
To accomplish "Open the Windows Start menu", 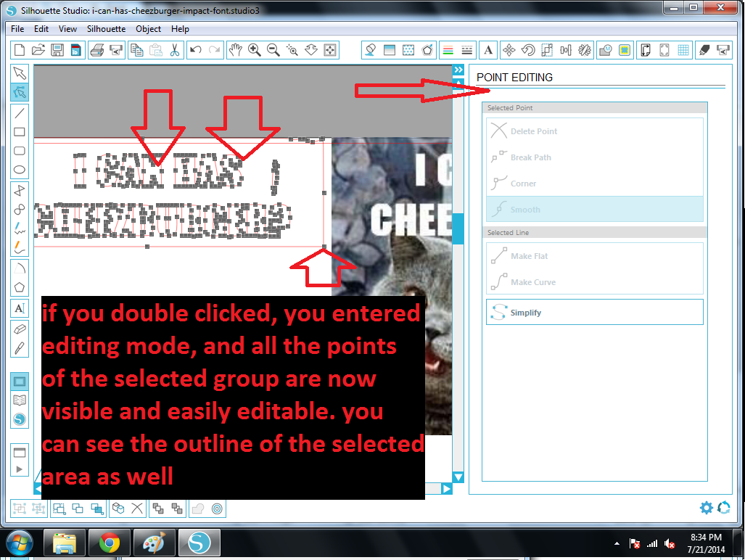I will click(x=20, y=543).
